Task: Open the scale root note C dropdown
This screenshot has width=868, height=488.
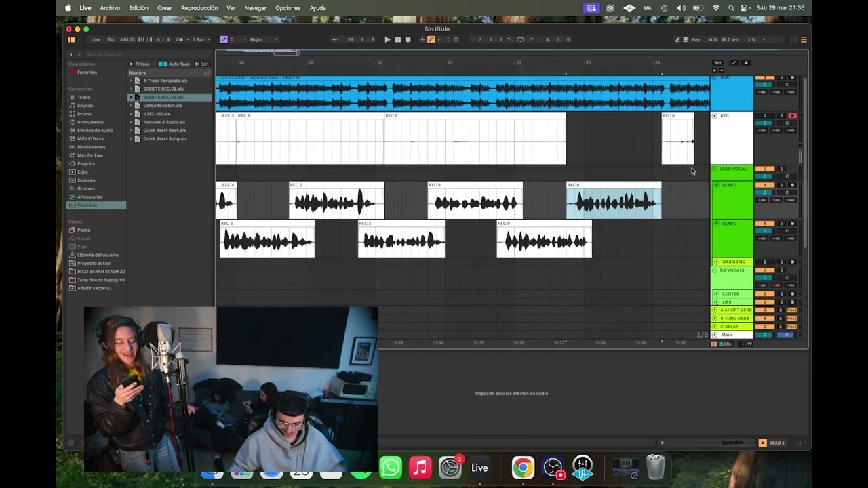Action: tap(237, 39)
